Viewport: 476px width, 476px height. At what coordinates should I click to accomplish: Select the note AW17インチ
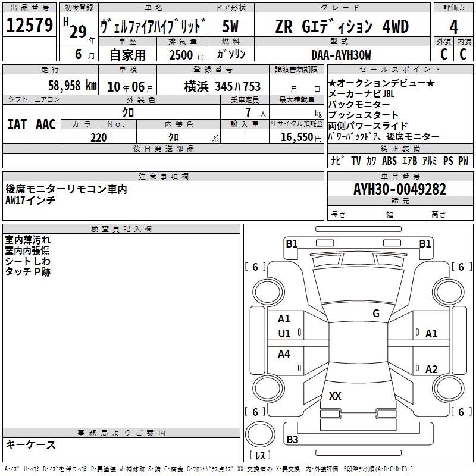click(x=30, y=200)
